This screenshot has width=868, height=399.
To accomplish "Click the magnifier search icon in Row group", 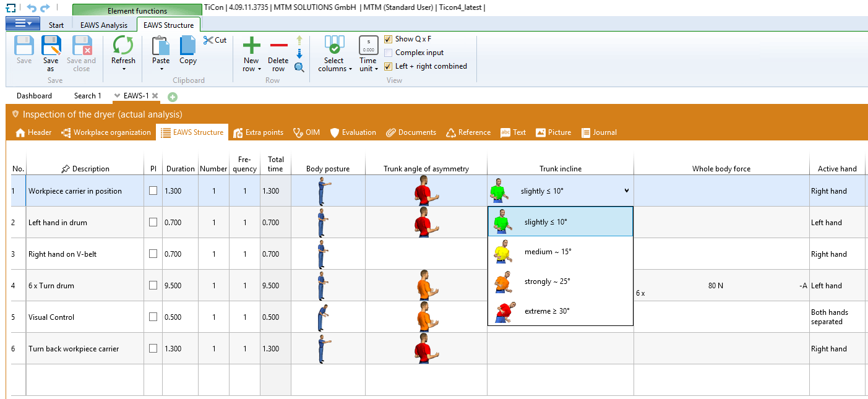I will [x=299, y=67].
